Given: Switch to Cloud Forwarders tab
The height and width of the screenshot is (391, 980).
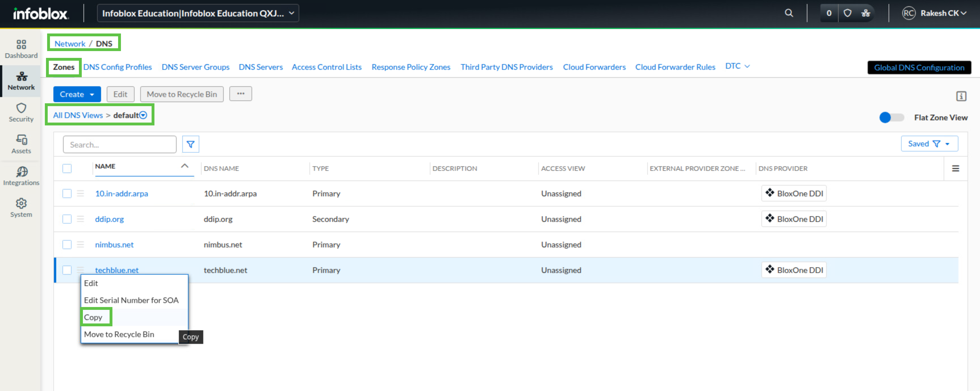Looking at the screenshot, I should click(594, 67).
